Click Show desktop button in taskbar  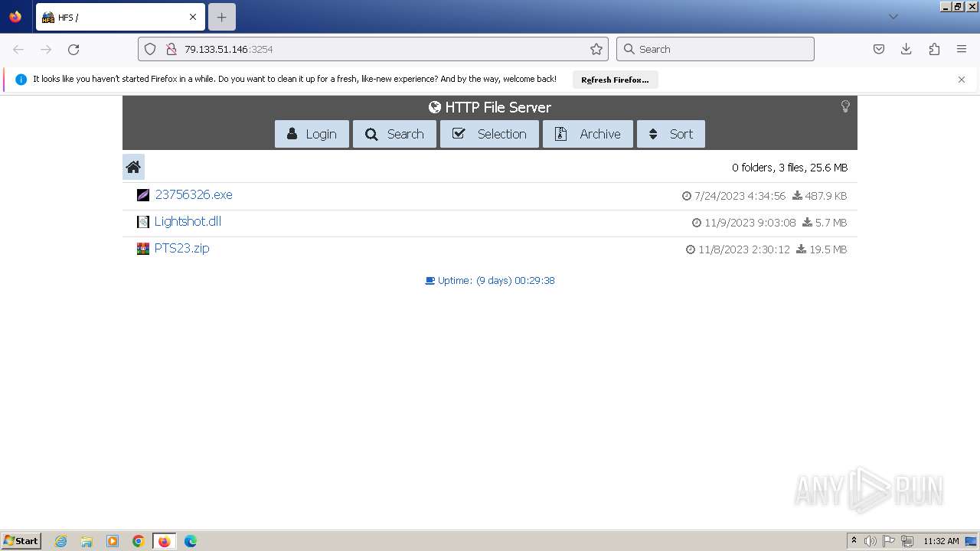(x=972, y=541)
